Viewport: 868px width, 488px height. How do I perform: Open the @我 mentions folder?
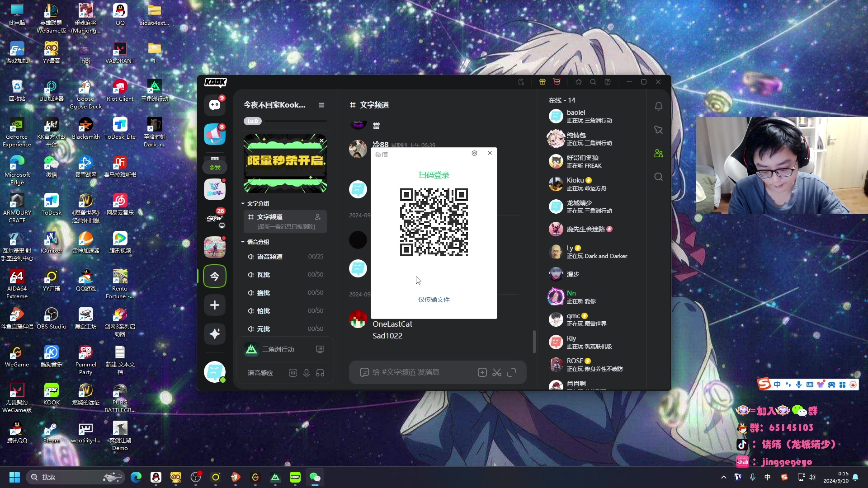click(x=215, y=167)
